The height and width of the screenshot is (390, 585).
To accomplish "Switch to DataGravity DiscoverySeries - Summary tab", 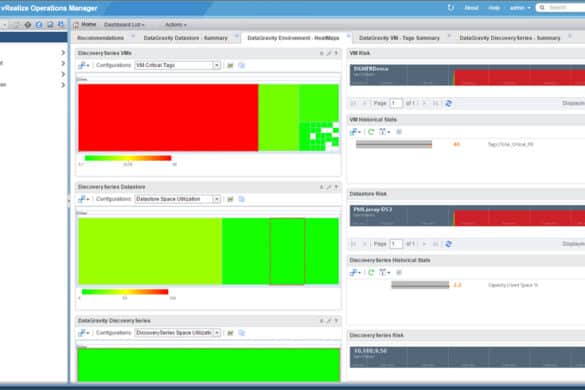I will click(510, 38).
